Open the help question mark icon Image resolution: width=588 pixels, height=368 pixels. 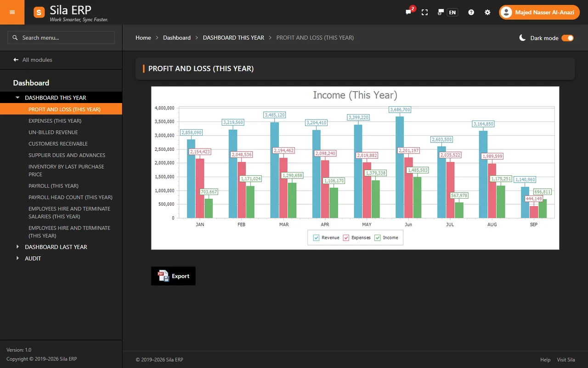click(471, 12)
